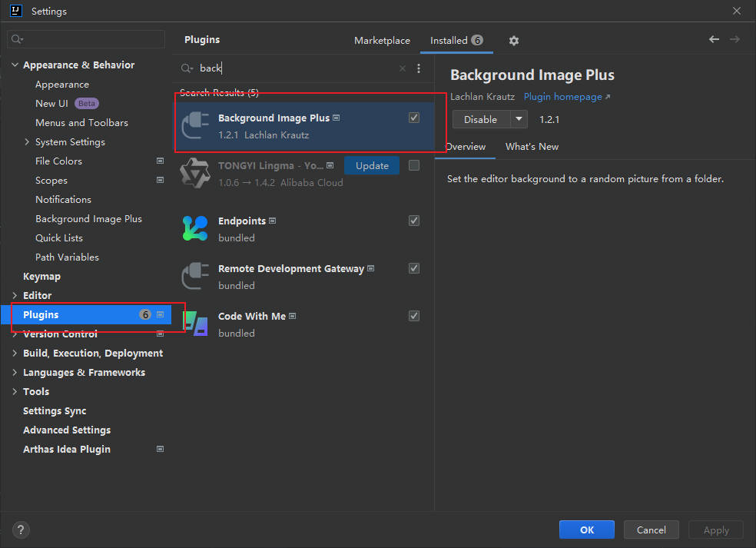
Task: Expand the System Settings node
Action: click(x=27, y=142)
